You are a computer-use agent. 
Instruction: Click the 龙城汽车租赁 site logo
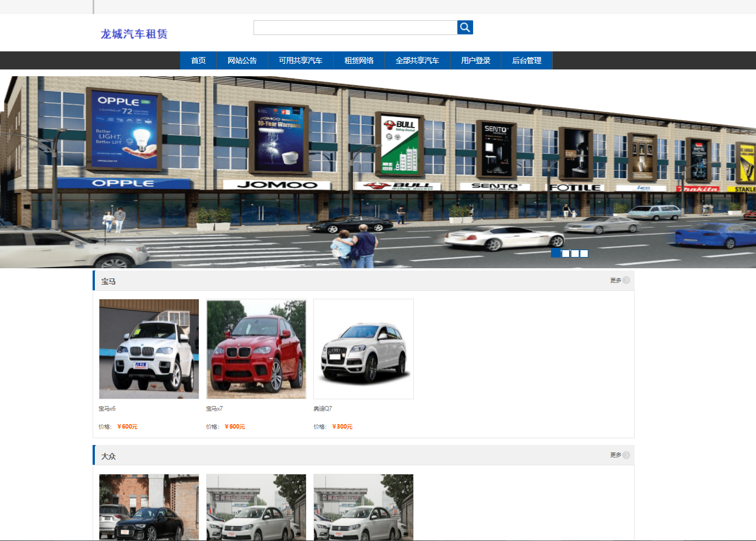[134, 34]
